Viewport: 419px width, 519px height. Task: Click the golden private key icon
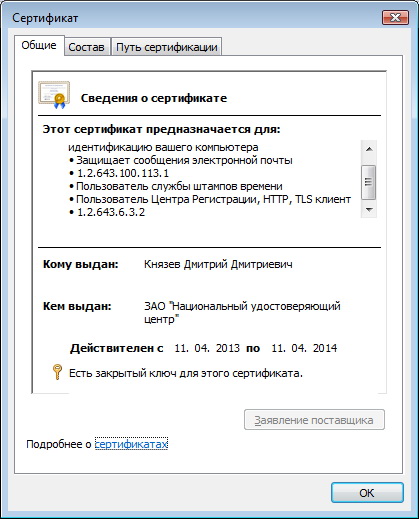click(57, 372)
